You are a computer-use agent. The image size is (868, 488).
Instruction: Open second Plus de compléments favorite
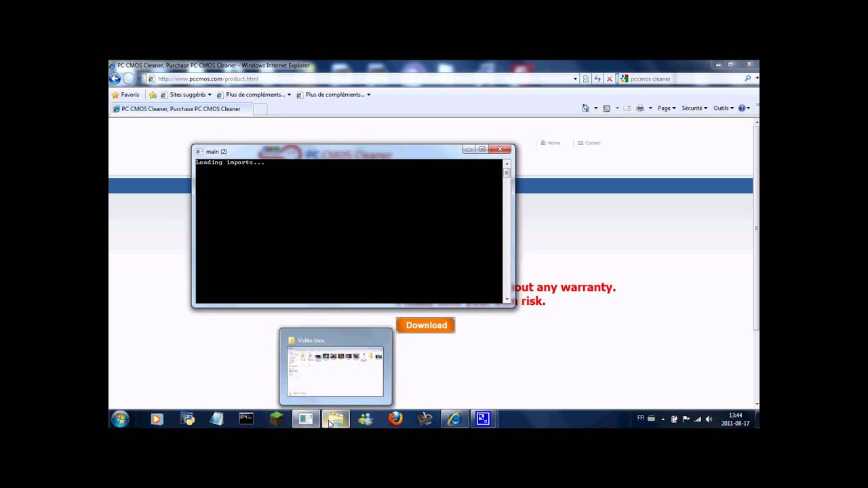click(x=334, y=95)
